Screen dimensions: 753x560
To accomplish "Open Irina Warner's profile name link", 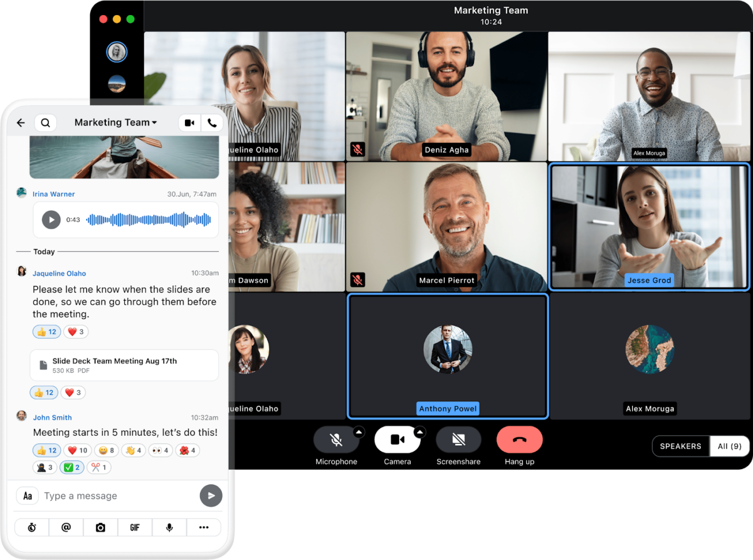I will [x=53, y=194].
